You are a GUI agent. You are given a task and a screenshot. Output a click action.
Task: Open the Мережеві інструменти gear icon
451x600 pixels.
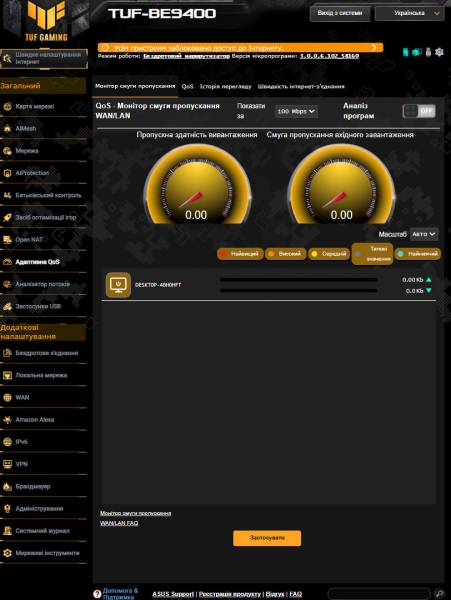pyautogui.click(x=7, y=553)
